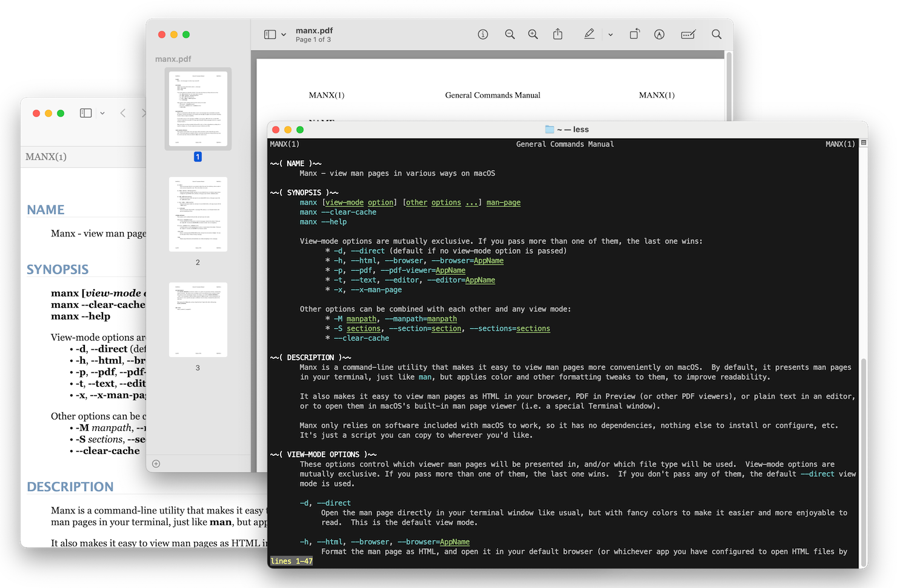The image size is (897, 588).
Task: Click the '--clear-cache' bullet in help viewer window
Action: pos(108,451)
